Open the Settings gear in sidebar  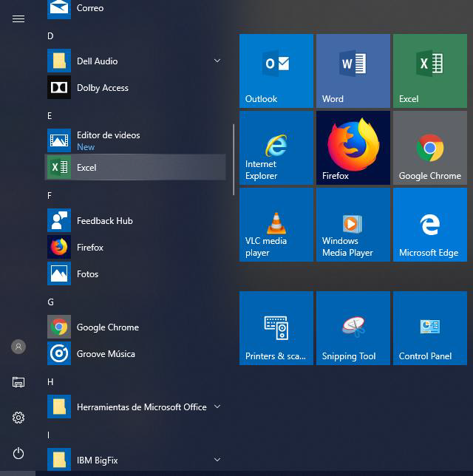click(x=18, y=418)
